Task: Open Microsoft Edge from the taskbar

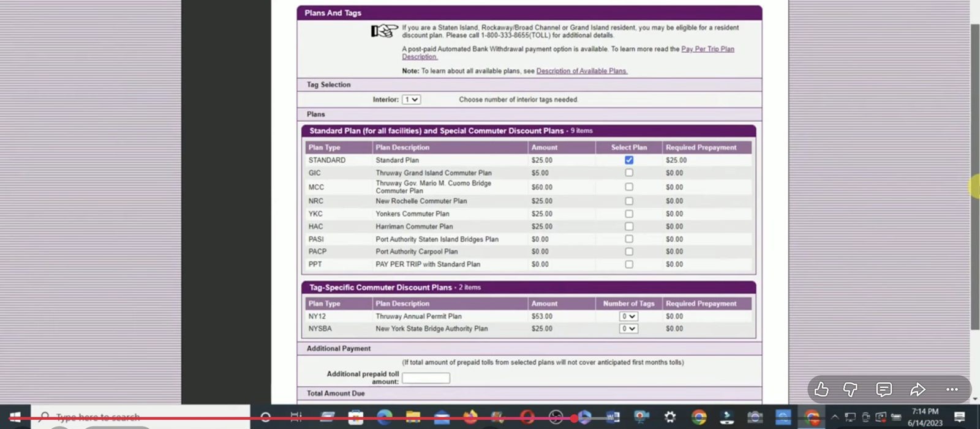Action: tap(384, 417)
